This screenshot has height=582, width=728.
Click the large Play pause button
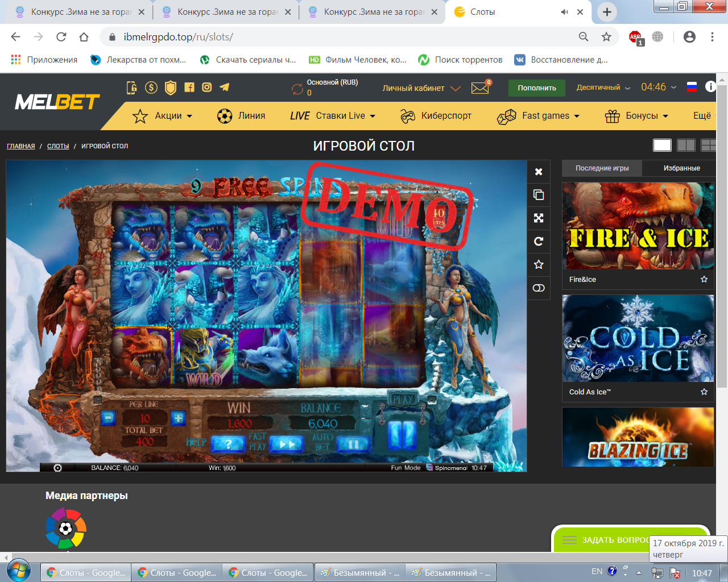[x=402, y=435]
